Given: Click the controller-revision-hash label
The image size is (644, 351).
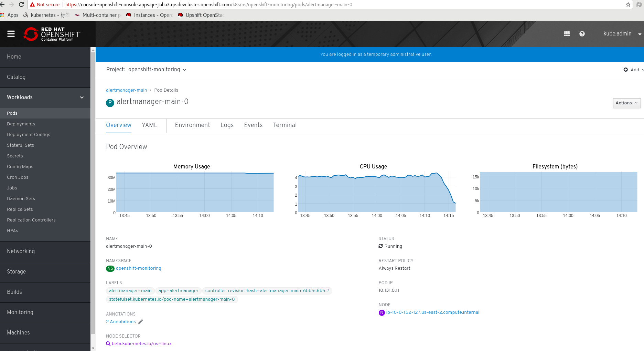Looking at the screenshot, I should (x=267, y=291).
